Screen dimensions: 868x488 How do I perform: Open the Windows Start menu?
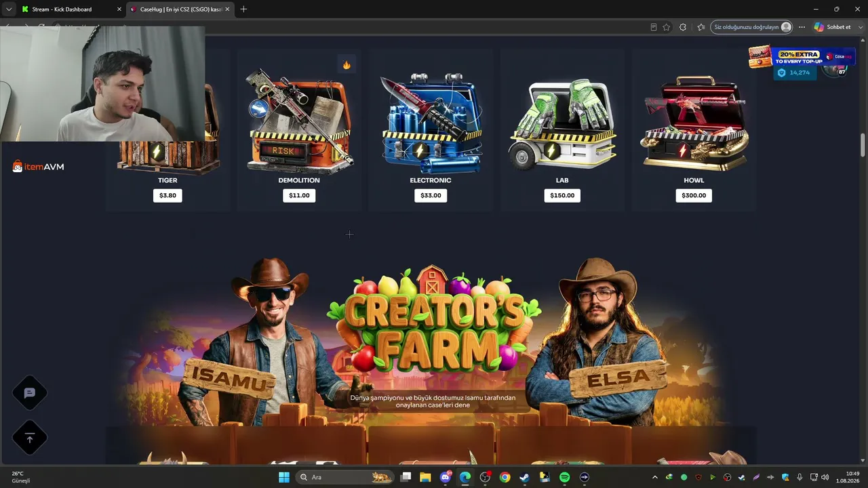point(283,477)
